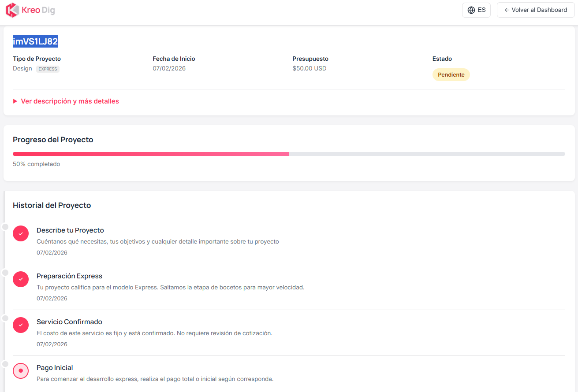Click the project progress bar

pyautogui.click(x=289, y=154)
